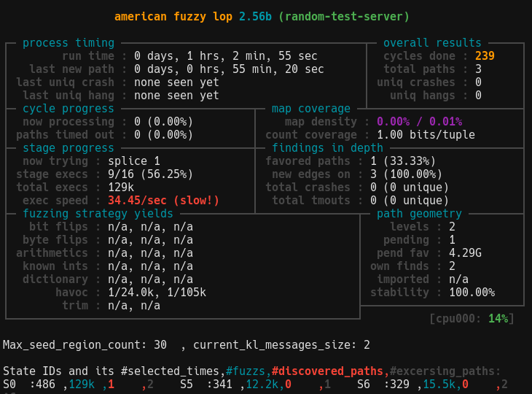The height and width of the screenshot is (394, 532).
Task: Click imported value 'n/a'
Action: (x=458, y=279)
